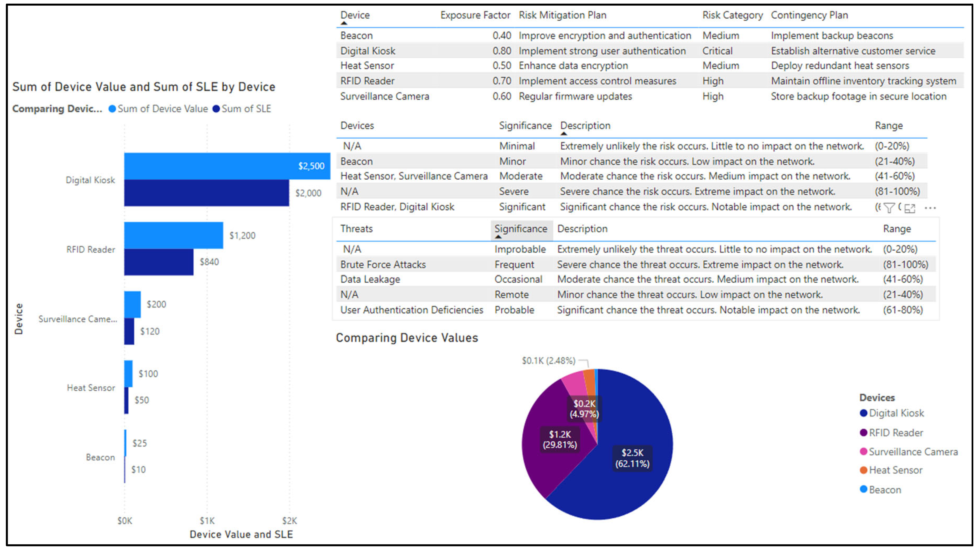
Task: Click RFID Reader legend marker in pie legend
Action: 863,433
